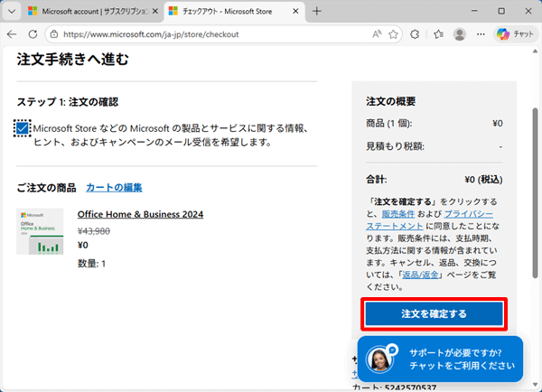Open the カートの編集 link
Image resolution: width=542 pixels, height=392 pixels.
coord(114,188)
